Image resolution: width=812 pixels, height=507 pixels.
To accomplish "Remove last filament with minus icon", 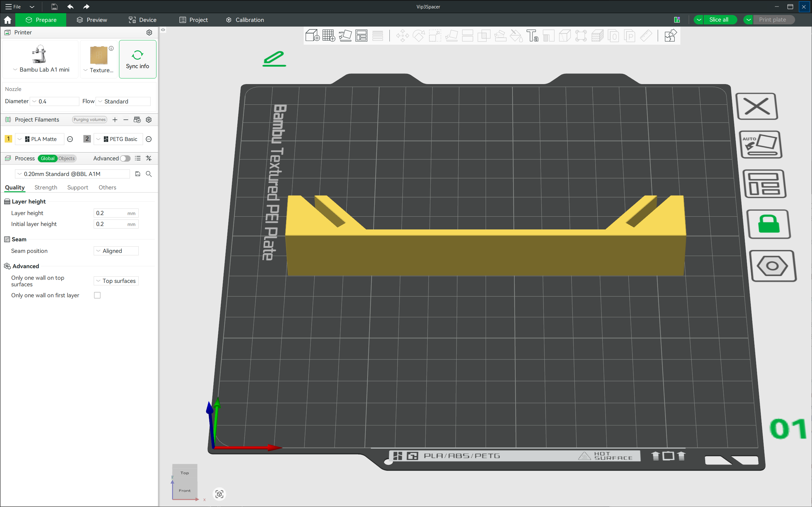I will click(x=126, y=120).
